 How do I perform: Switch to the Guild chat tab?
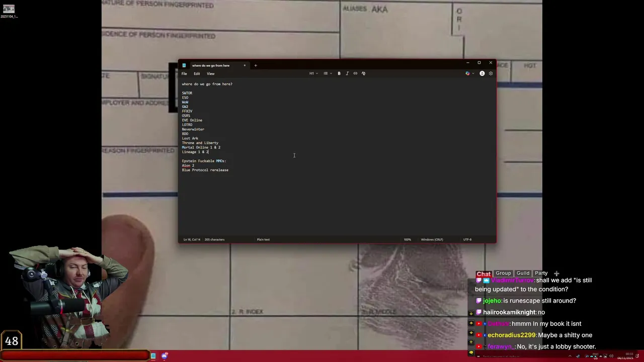coord(523,273)
